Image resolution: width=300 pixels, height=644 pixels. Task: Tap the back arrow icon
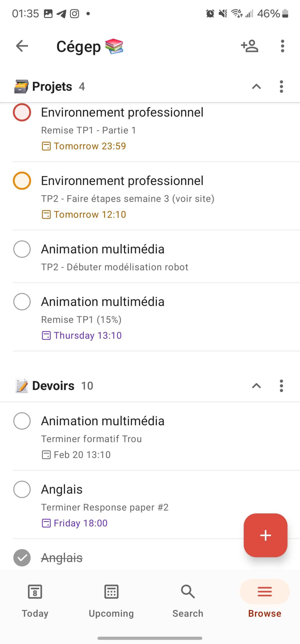click(22, 46)
